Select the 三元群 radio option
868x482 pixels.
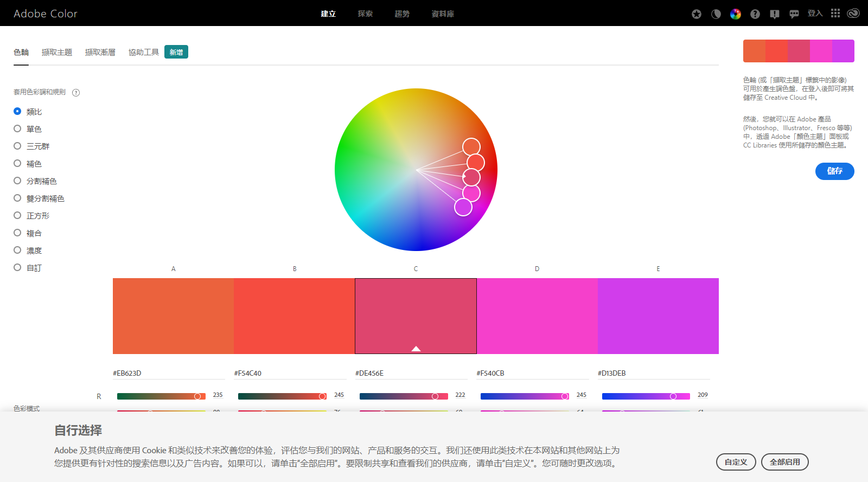click(17, 146)
